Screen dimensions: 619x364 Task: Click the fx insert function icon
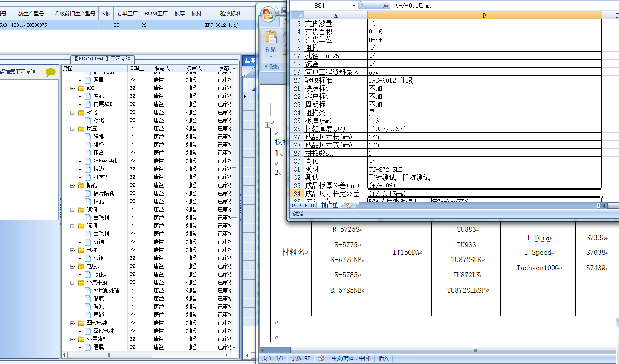[385, 5]
